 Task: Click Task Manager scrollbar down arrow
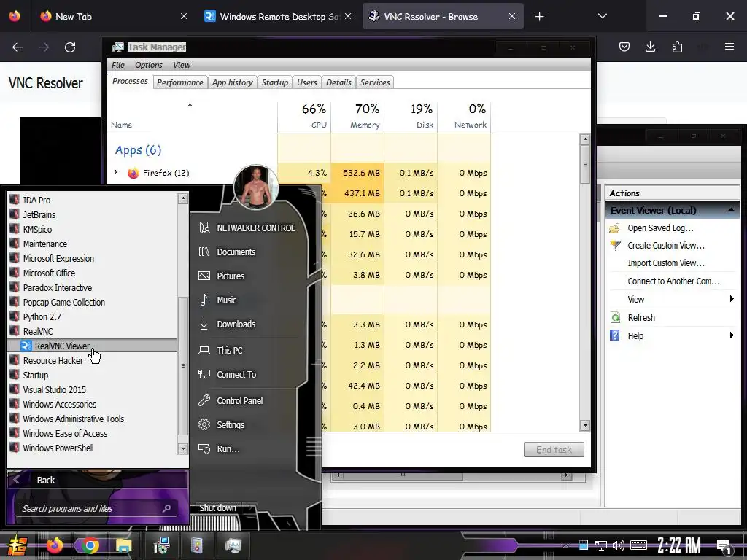tap(585, 426)
